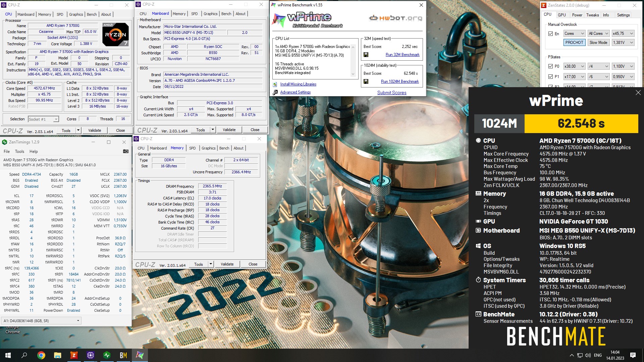The height and width of the screenshot is (362, 644).
Task: Expand Tools arrow in CPU-Z Memory window
Action: pos(211,264)
